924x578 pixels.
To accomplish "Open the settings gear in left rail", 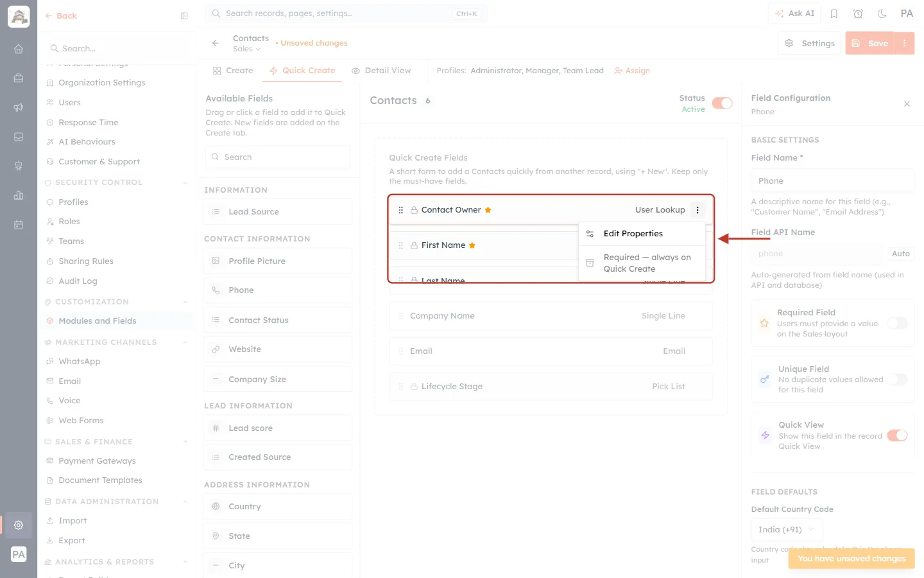I will coord(19,525).
